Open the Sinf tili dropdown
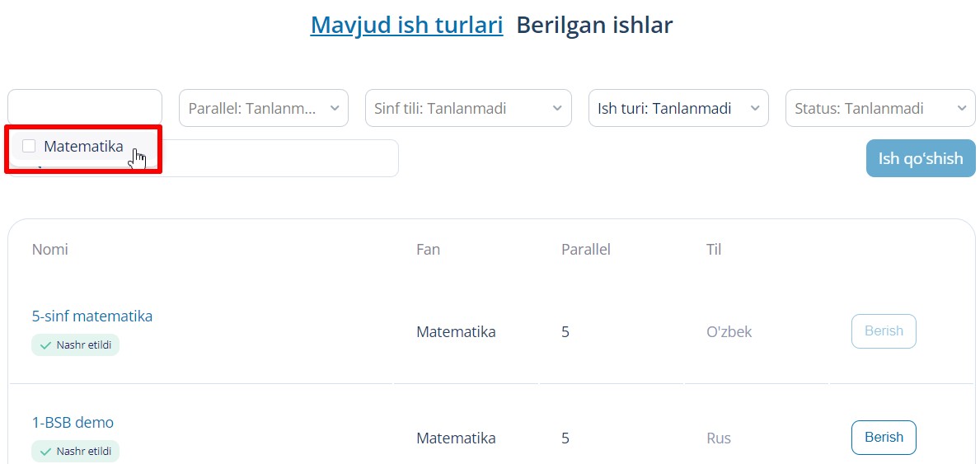 467,108
